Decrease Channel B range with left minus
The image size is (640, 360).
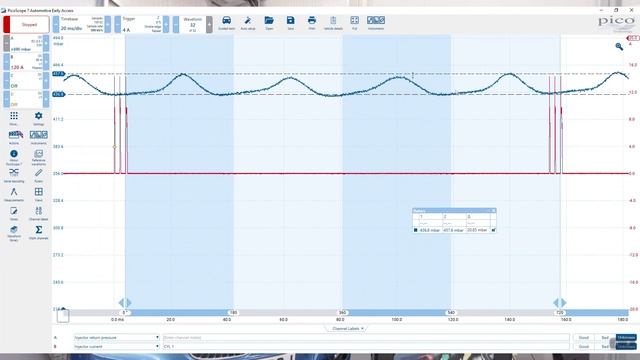coord(7,62)
